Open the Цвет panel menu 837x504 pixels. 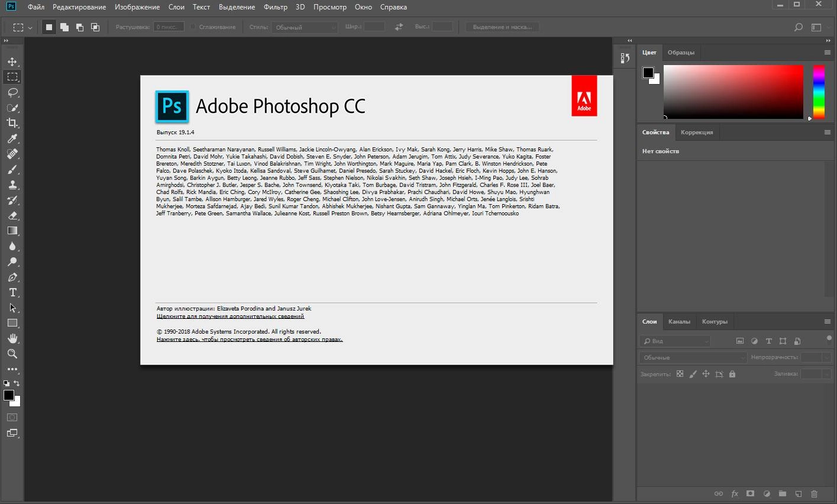pos(828,52)
